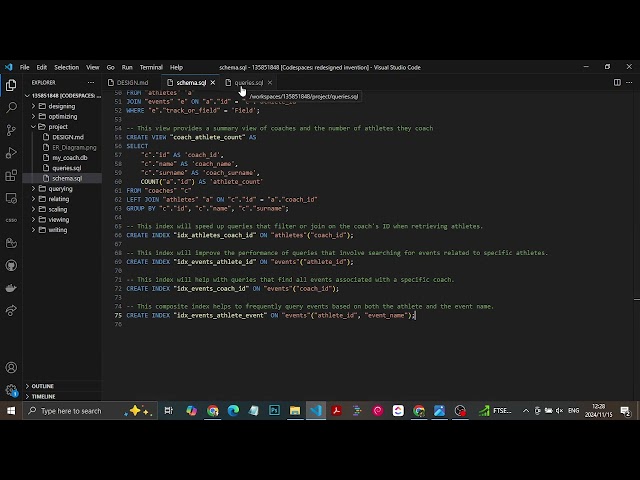Click the idx_events_coach_id index name
640x480 pixels.
(211, 289)
